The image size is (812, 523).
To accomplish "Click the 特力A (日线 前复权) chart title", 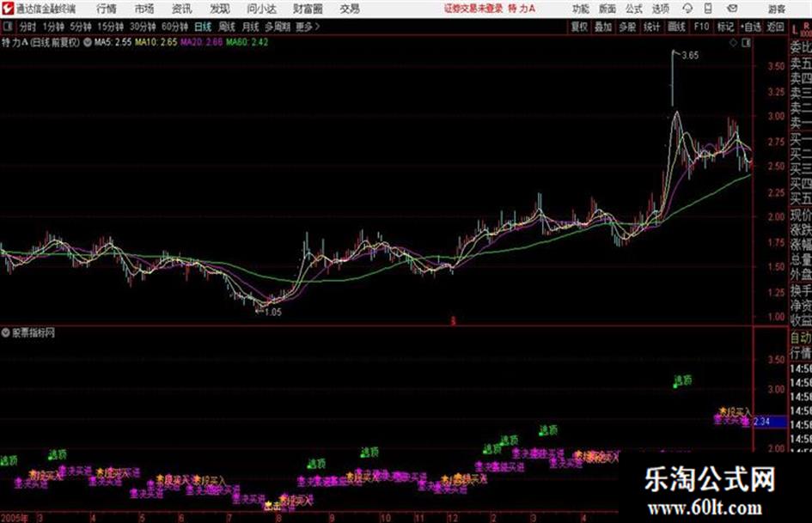I will [41, 42].
